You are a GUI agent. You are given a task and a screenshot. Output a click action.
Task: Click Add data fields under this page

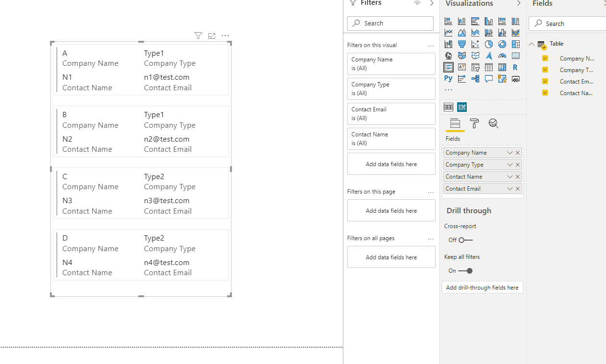(391, 210)
